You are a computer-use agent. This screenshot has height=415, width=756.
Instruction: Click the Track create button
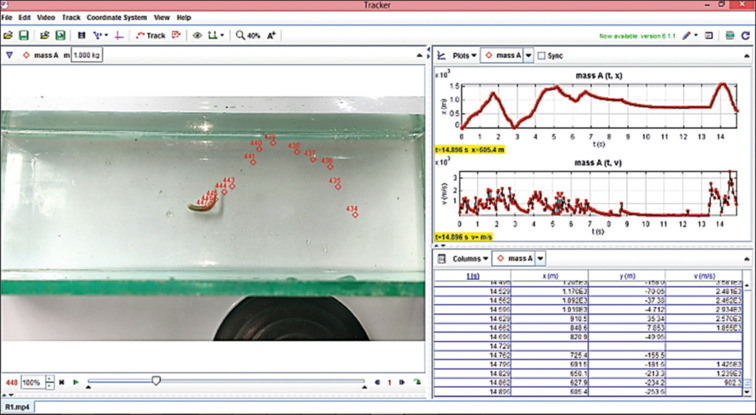pyautogui.click(x=150, y=35)
